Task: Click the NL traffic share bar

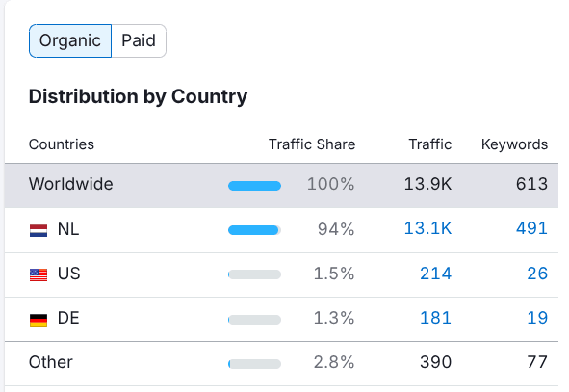Action: coord(254,230)
